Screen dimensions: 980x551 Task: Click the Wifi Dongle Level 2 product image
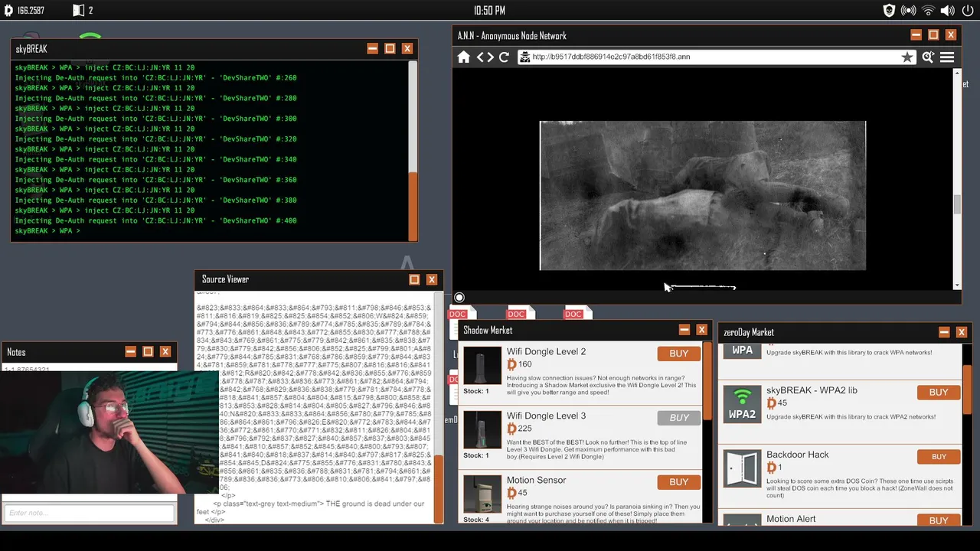482,367
